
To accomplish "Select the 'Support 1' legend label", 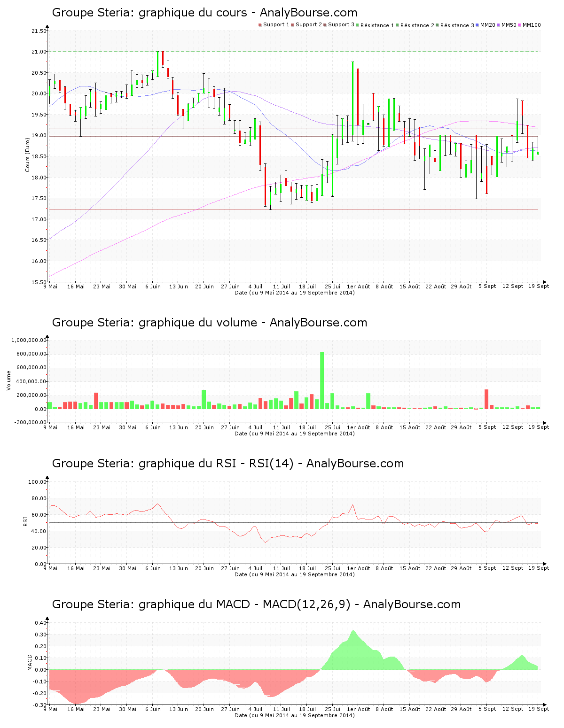I will [276, 24].
